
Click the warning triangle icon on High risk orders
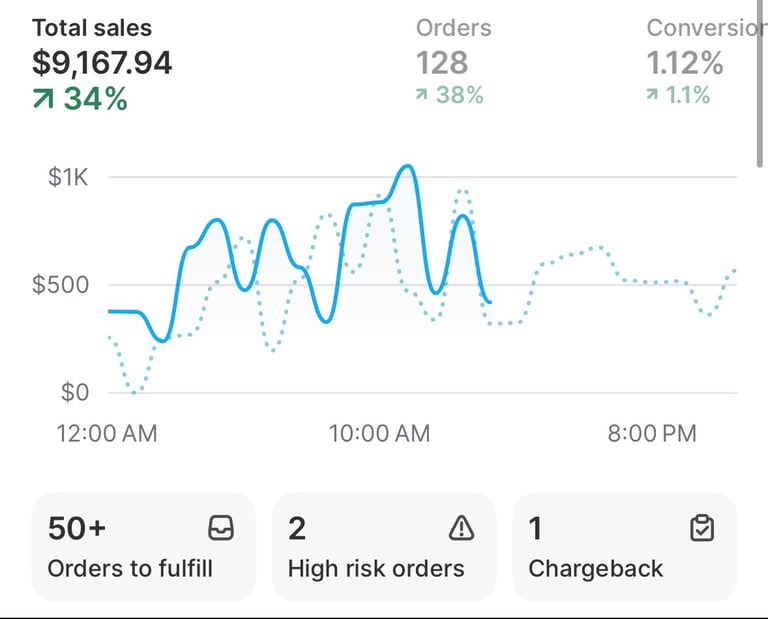point(460,528)
